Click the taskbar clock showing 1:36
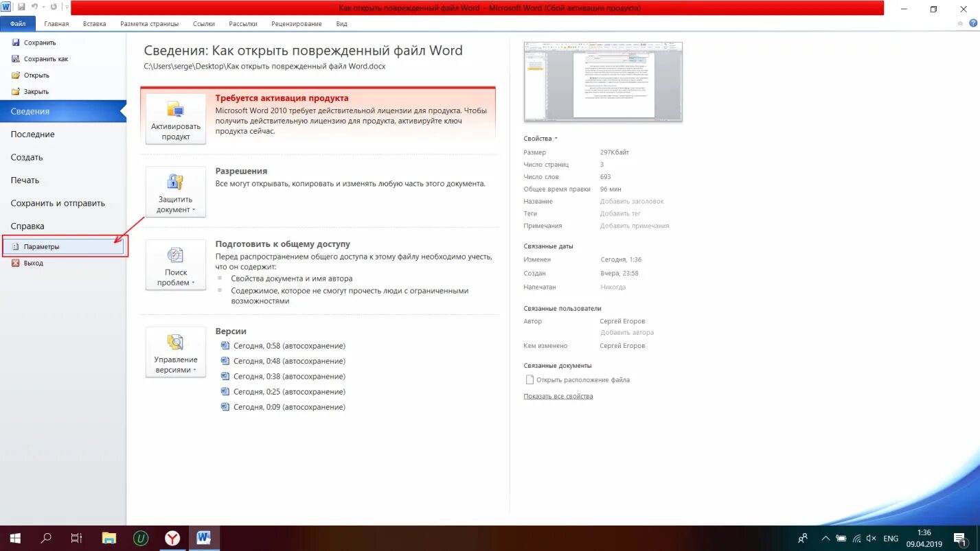 [x=924, y=539]
